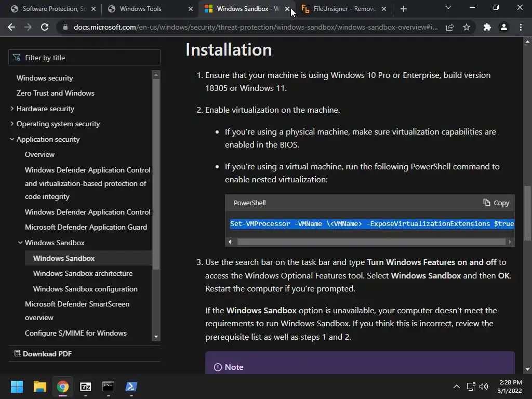
Task: Show hidden system tray icons
Action: pos(457,387)
